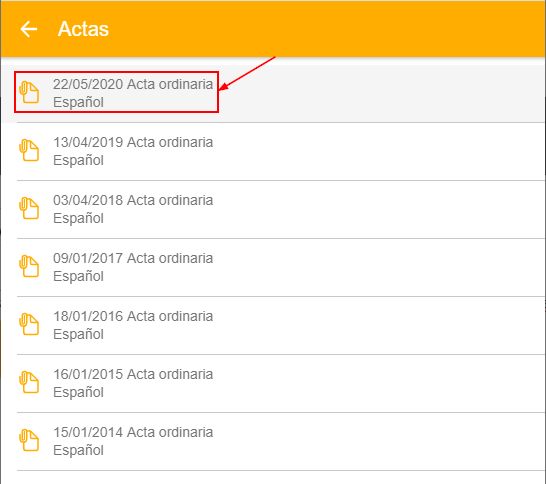Open the 13/04/2019 Acta ordinaria entry
This screenshot has height=484, width=546.
[x=273, y=151]
